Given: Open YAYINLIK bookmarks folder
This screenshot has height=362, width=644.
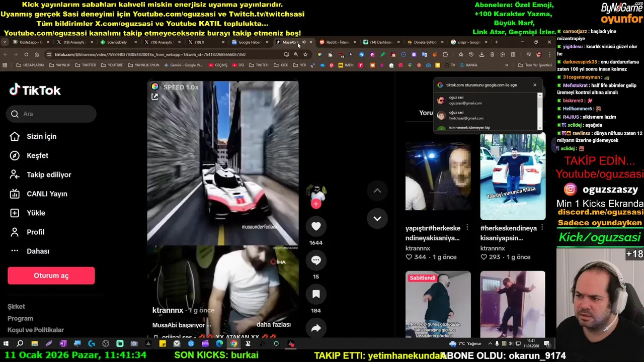Looking at the screenshot, I should pos(60,65).
